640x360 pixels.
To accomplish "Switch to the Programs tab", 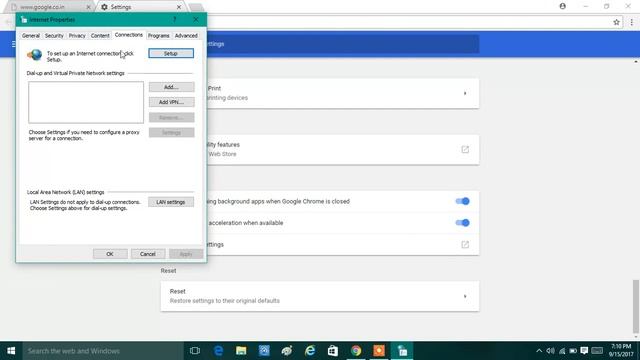I will (158, 36).
